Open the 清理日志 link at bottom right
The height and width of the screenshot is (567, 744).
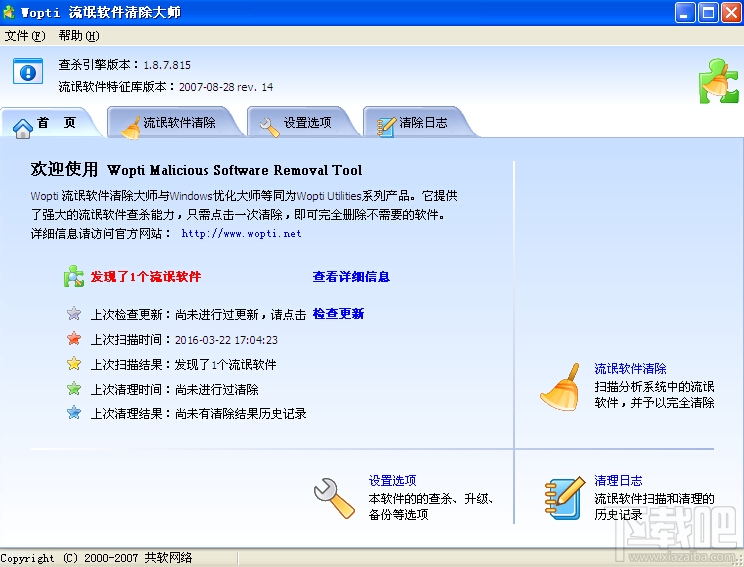[618, 480]
